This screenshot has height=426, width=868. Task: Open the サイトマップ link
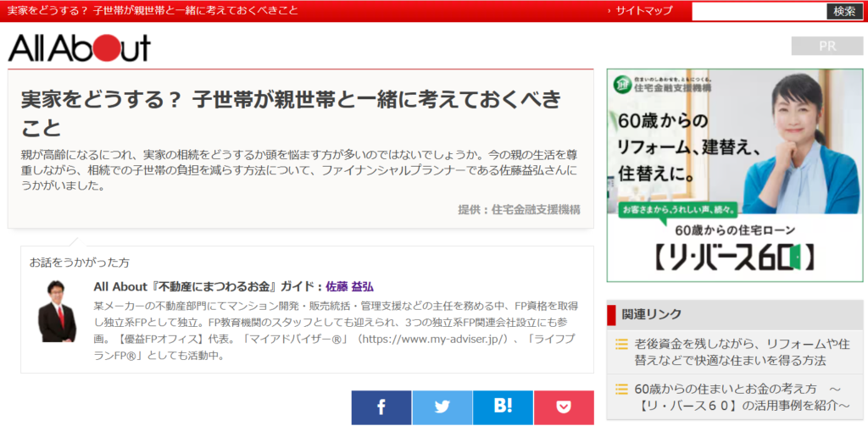[644, 11]
